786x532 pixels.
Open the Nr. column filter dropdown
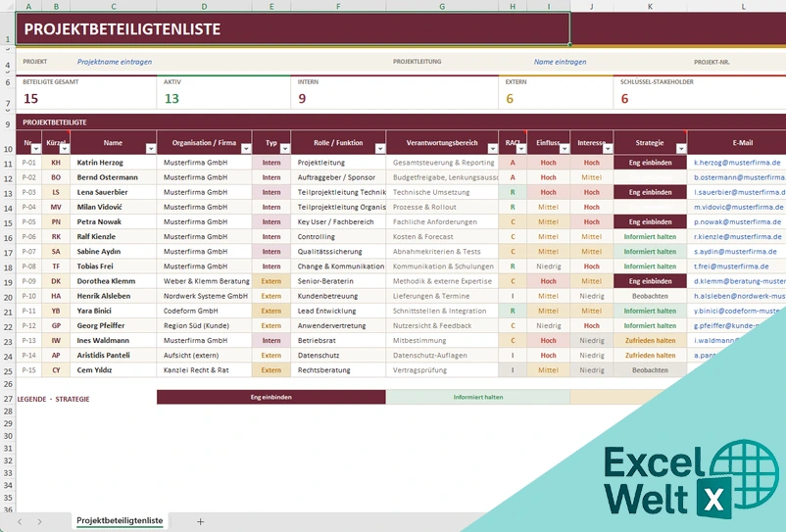35,149
